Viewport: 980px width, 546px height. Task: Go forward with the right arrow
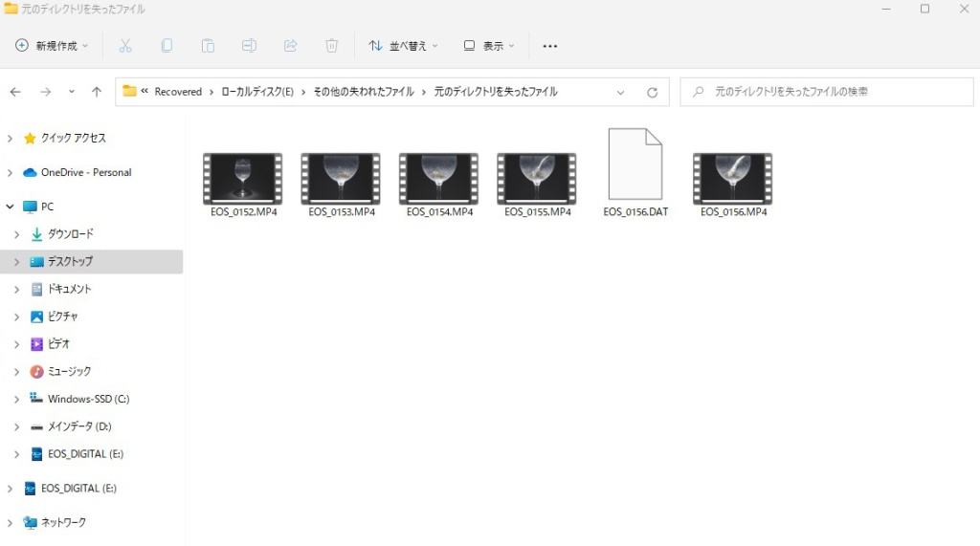(46, 92)
